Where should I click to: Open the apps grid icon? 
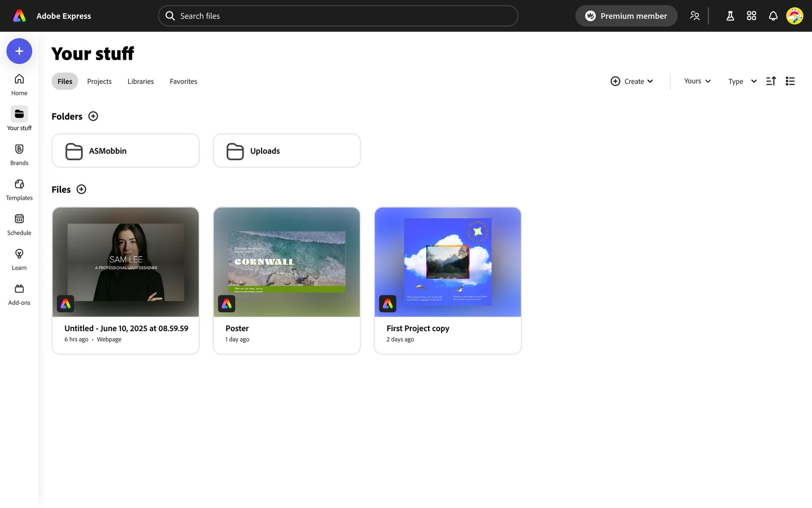pos(751,16)
